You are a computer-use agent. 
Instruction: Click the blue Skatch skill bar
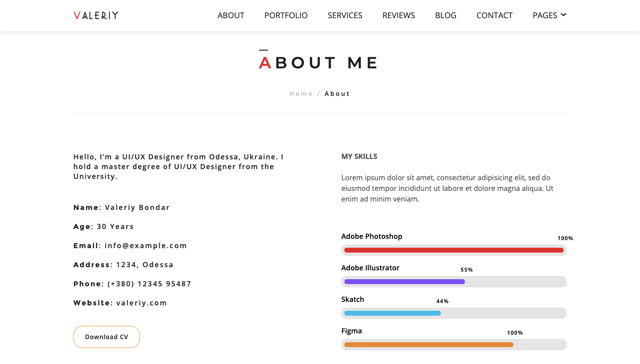[x=392, y=313]
